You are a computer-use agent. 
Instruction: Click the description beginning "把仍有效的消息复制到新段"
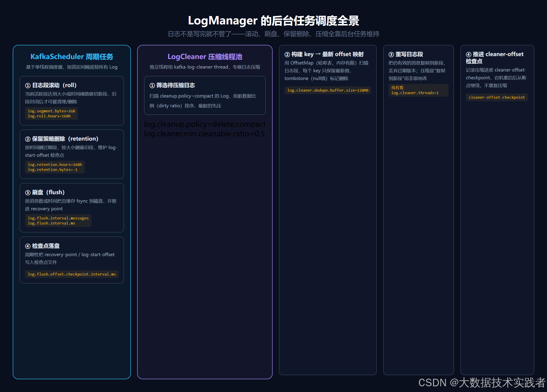pos(417,71)
